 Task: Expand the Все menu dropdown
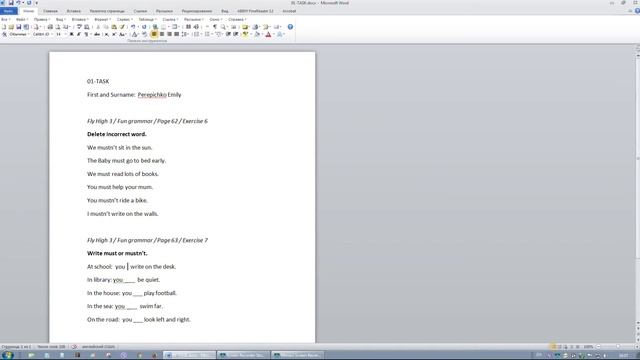coord(5,19)
